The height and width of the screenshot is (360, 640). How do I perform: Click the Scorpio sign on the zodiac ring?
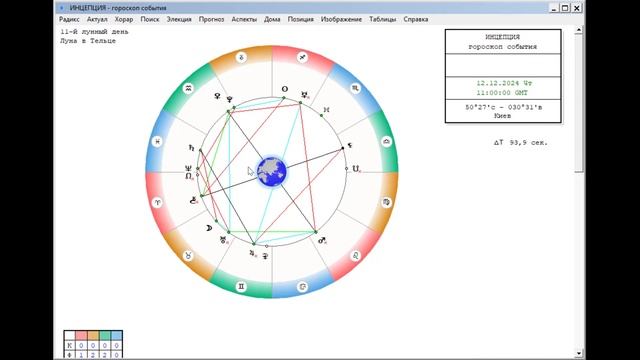pos(356,88)
